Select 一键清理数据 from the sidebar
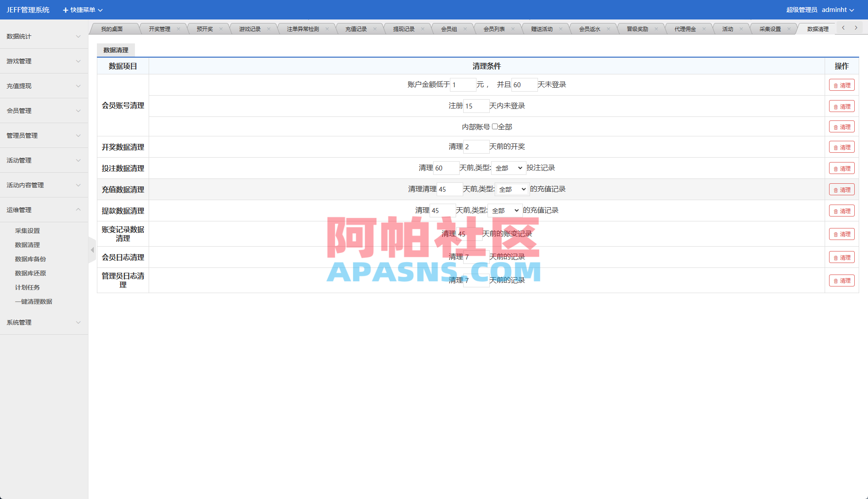The height and width of the screenshot is (499, 868). (34, 301)
